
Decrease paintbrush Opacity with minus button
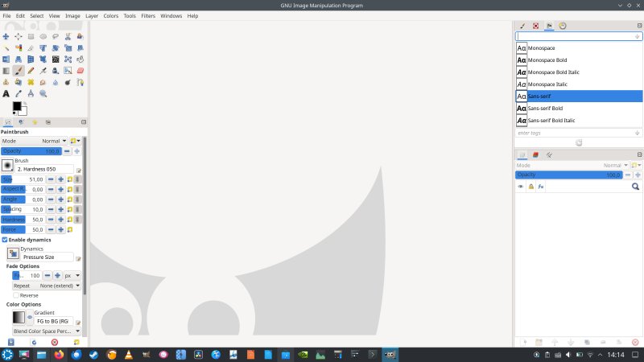67,151
